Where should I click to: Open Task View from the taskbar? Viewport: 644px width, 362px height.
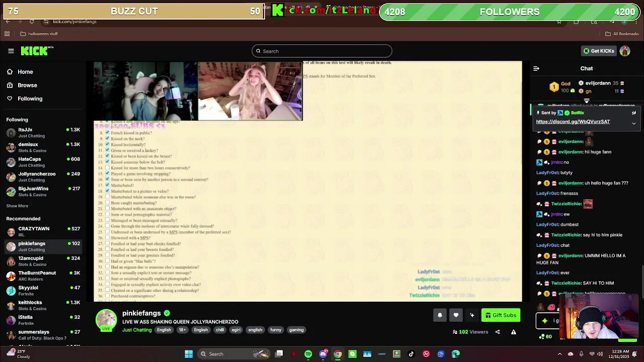tap(279, 354)
